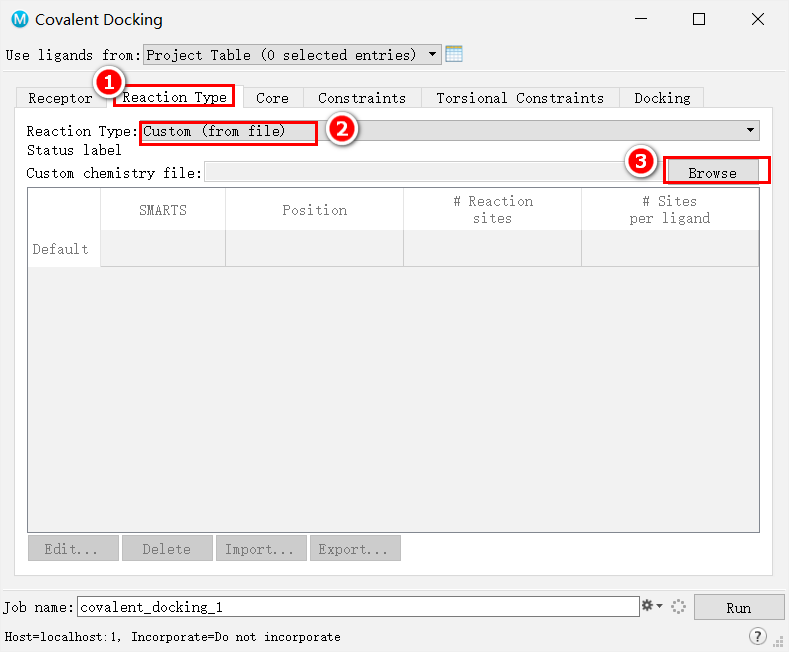Click the Edit... button
This screenshot has height=652, width=789.
73,548
